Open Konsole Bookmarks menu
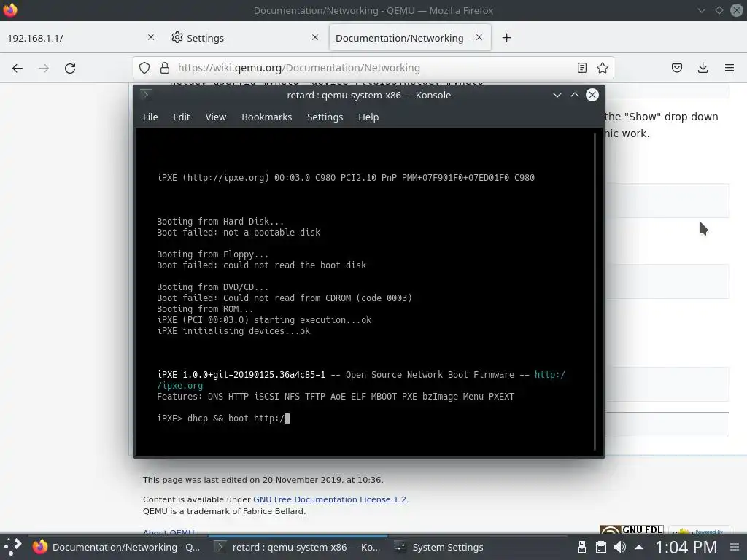747x560 pixels. click(x=266, y=117)
